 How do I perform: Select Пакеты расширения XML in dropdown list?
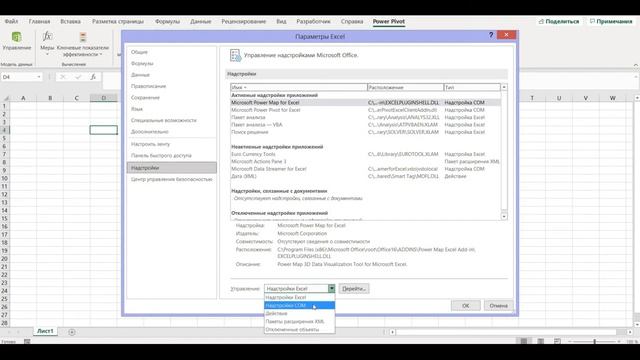click(300, 321)
